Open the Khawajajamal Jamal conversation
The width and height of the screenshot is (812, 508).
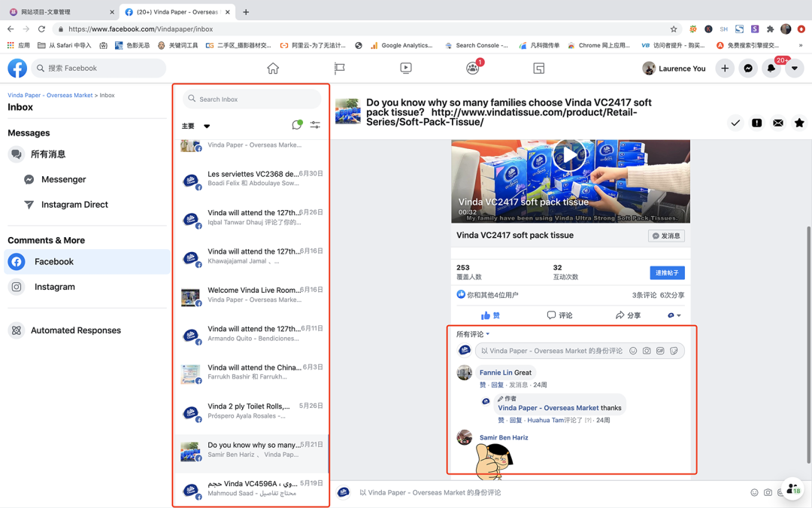coord(252,257)
